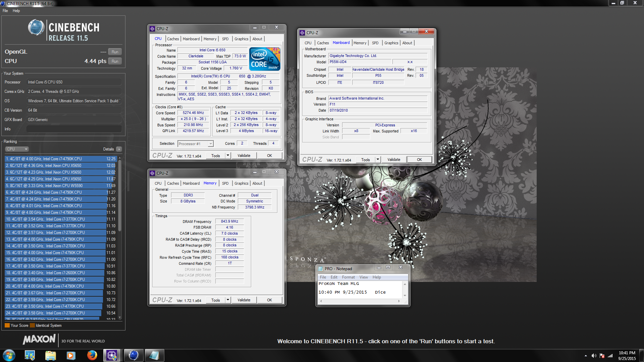Open Tools dropdown arrow in top CPU-Z window
This screenshot has height=362, width=644.
point(228,156)
